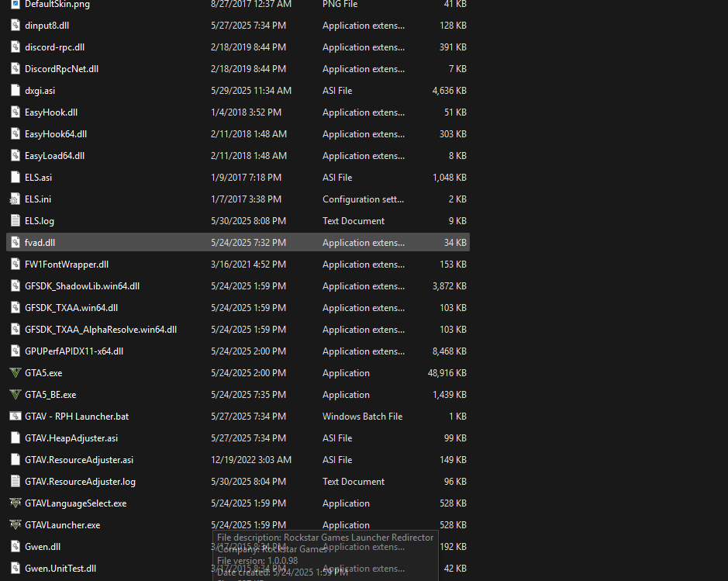This screenshot has height=581, width=728.
Task: Select the file name GTAVLanguageSelect.exe
Action: 76,503
